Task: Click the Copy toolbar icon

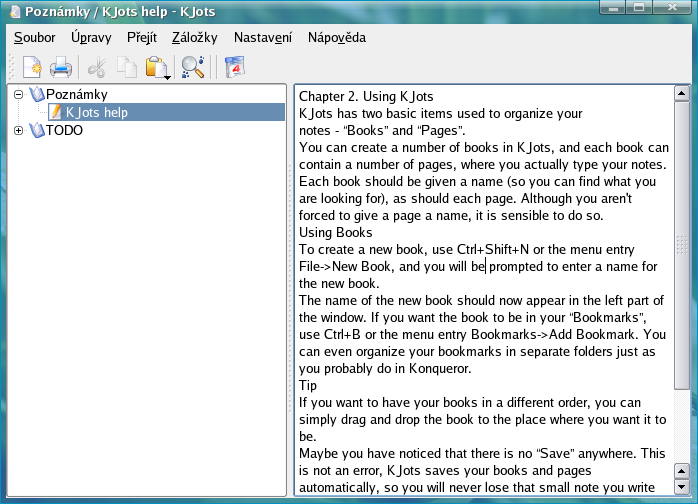Action: point(127,67)
